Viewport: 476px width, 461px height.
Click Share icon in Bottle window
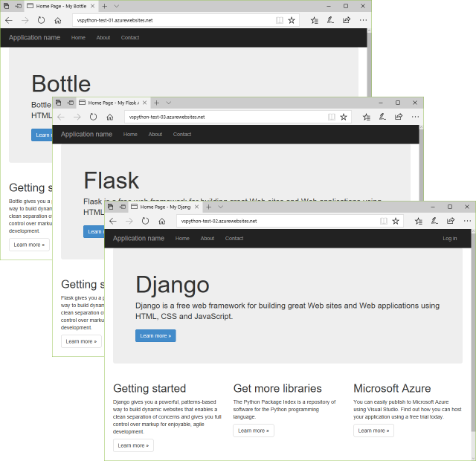[x=347, y=20]
